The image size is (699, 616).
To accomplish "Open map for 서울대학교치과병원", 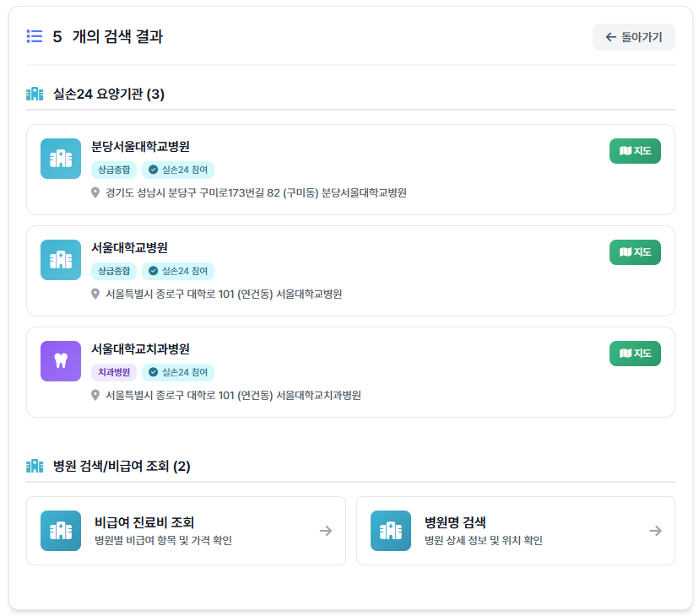I will click(x=635, y=354).
